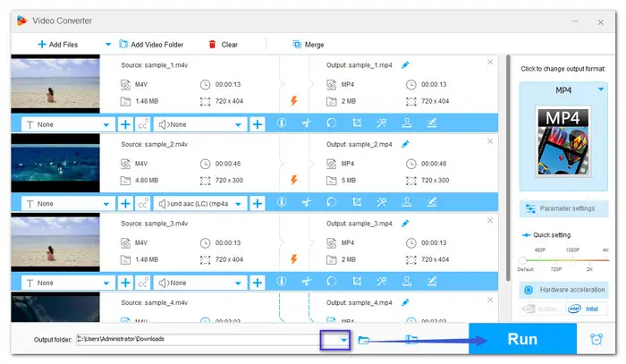Toggle Intel acceleration option
The image size is (626, 364).
587,309
